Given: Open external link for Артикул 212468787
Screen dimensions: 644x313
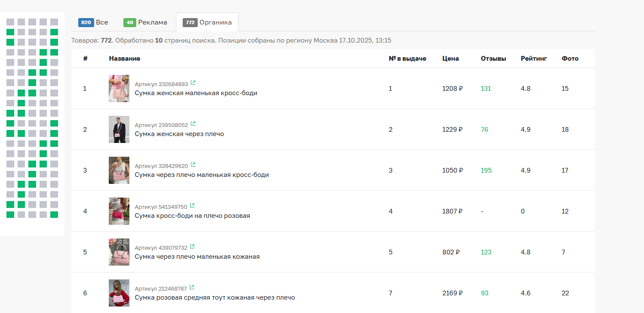Looking at the screenshot, I should (x=192, y=287).
